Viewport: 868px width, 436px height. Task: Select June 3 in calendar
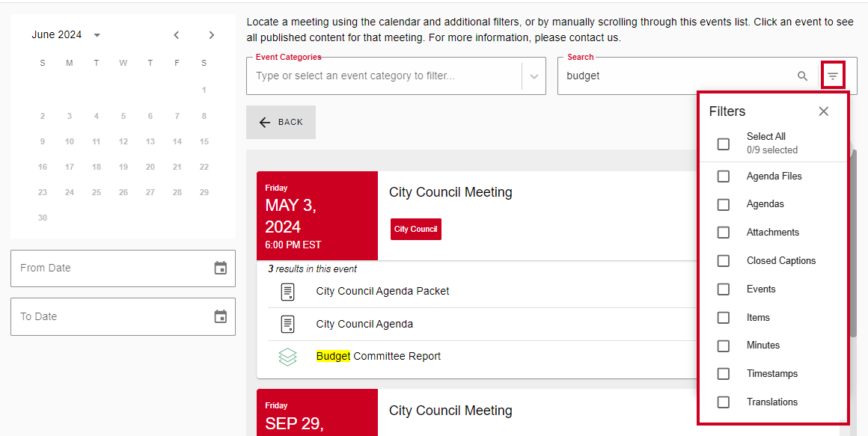(x=69, y=116)
